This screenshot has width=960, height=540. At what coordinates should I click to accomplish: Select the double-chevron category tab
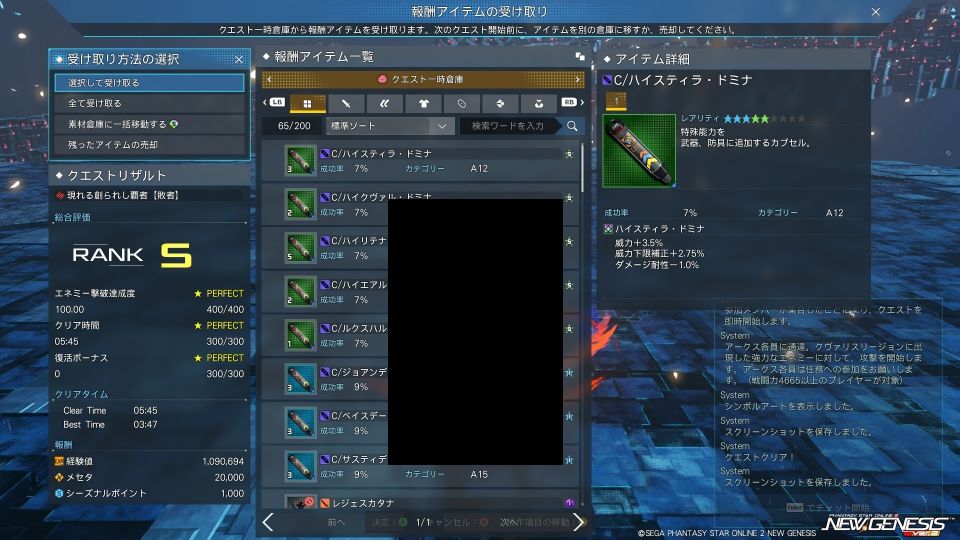click(384, 103)
